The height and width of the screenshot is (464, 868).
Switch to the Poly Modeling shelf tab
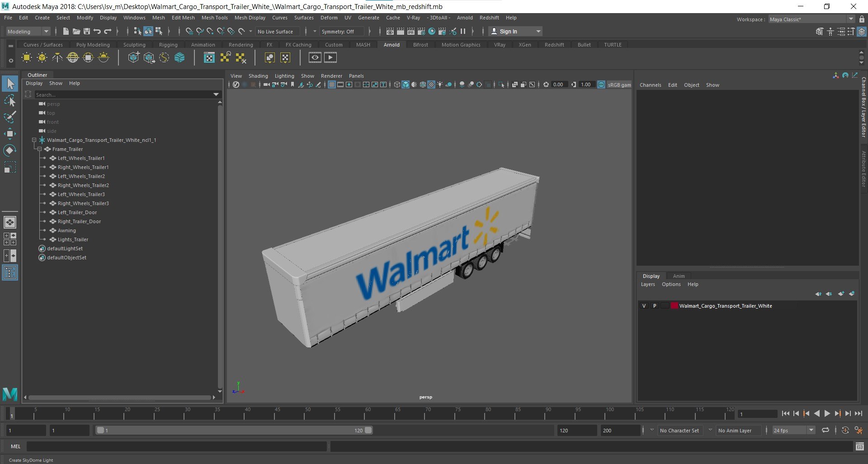93,45
